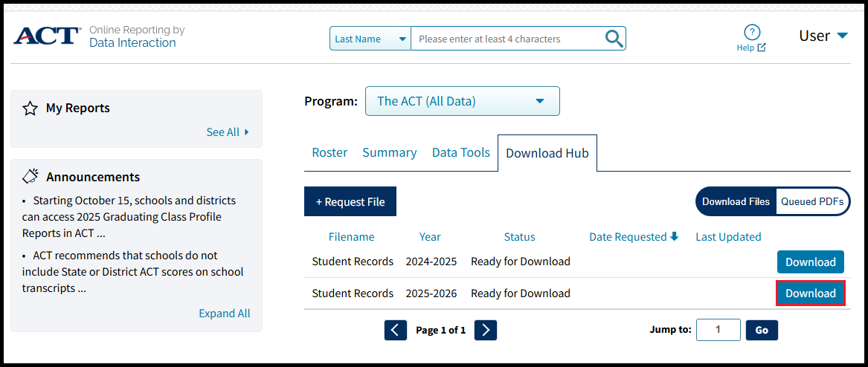Open the Last Name search type dropdown
Image resolution: width=868 pixels, height=367 pixels.
(x=370, y=39)
